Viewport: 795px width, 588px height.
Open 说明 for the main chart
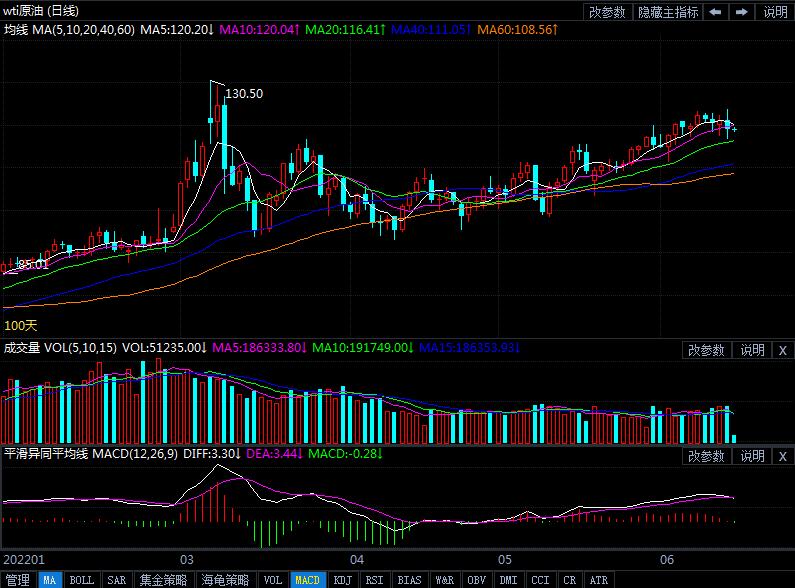(775, 12)
